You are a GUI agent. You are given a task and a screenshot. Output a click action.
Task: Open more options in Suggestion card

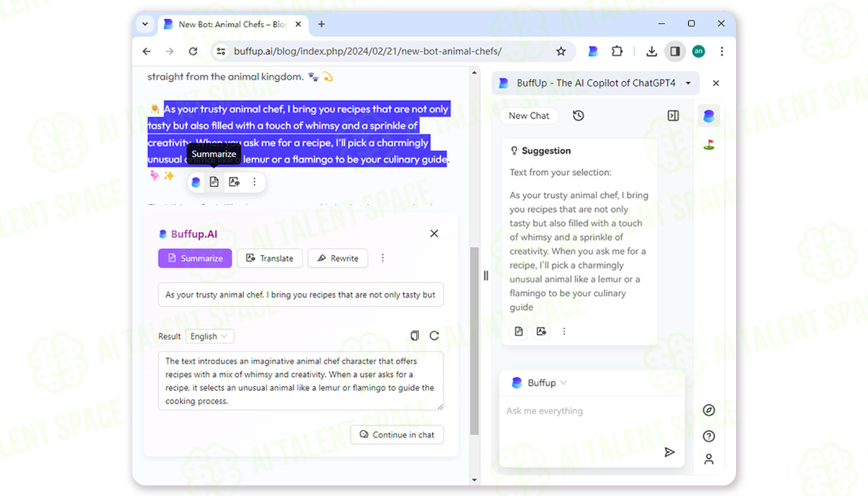click(x=564, y=332)
